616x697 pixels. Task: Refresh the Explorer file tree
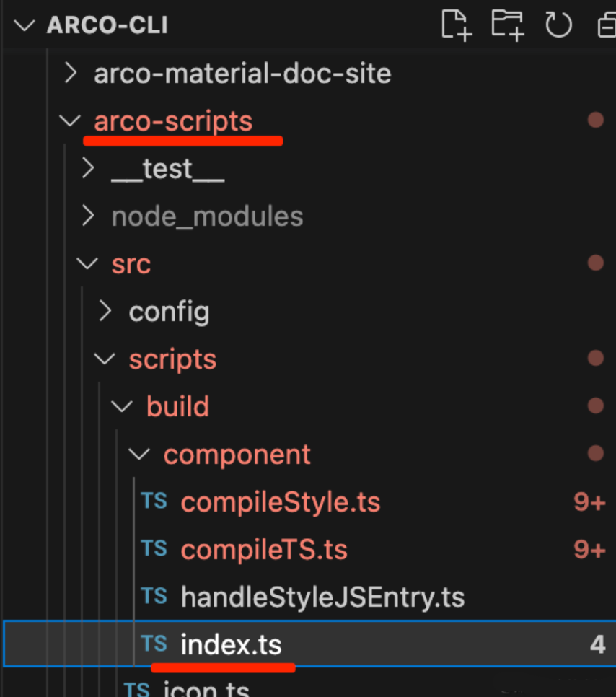[558, 25]
